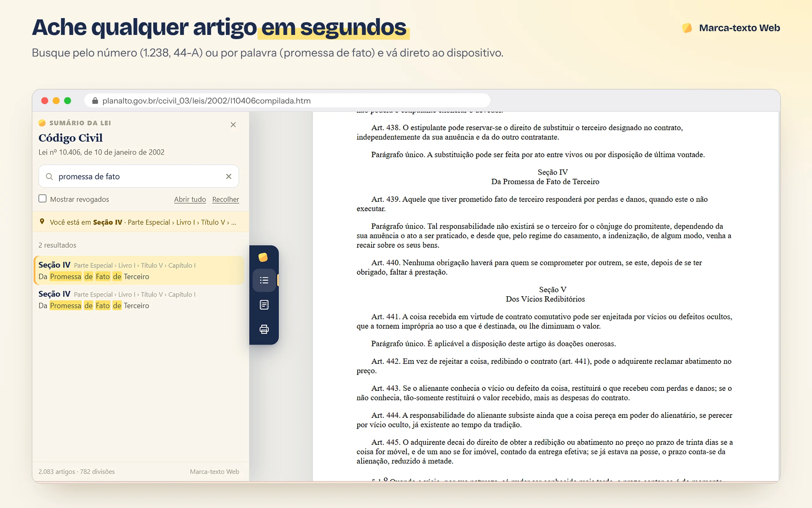Click 'Art. 445' paragraph text

(x=545, y=451)
